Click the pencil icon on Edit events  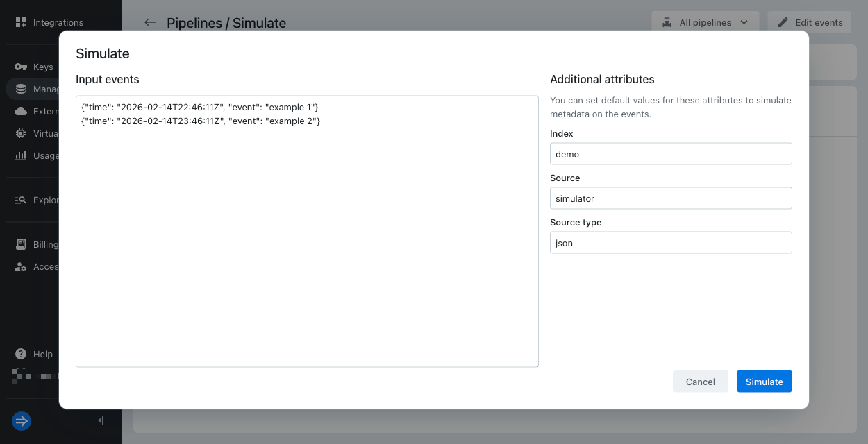(x=783, y=22)
